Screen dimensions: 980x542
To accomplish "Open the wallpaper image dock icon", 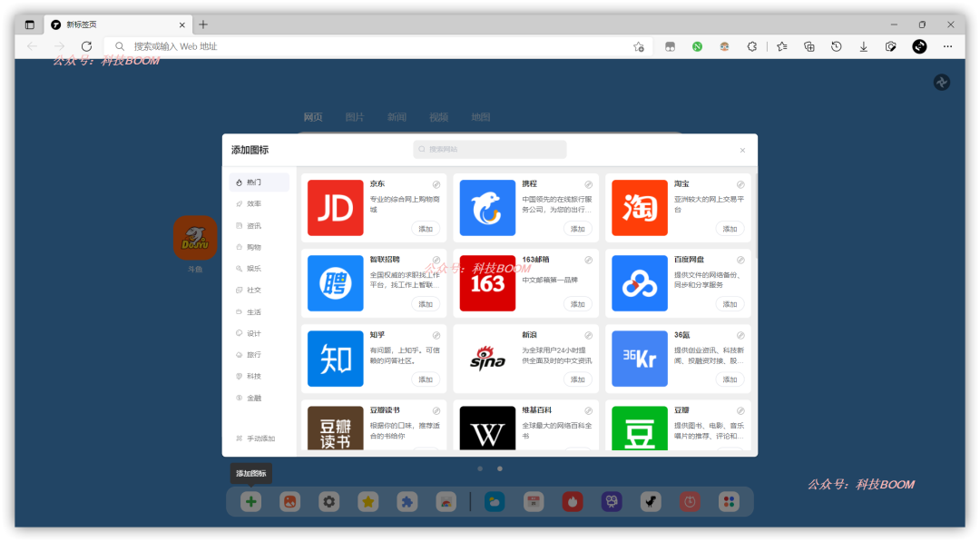I will pyautogui.click(x=290, y=501).
